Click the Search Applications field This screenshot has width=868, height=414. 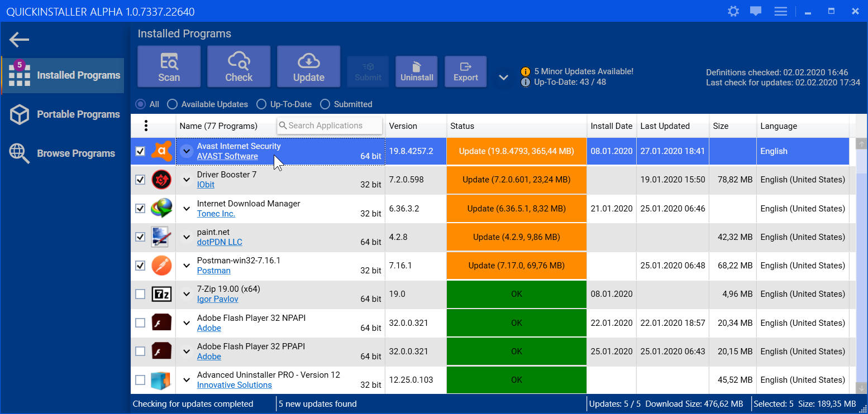330,126
